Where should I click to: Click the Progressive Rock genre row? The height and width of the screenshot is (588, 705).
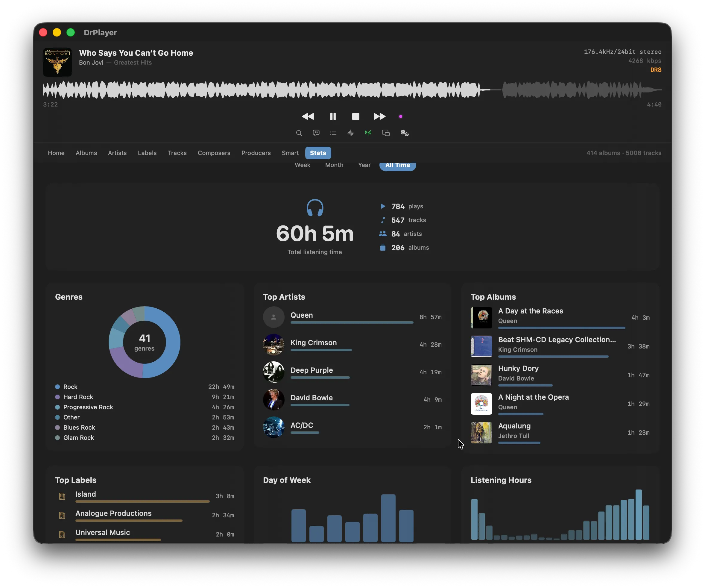(145, 407)
